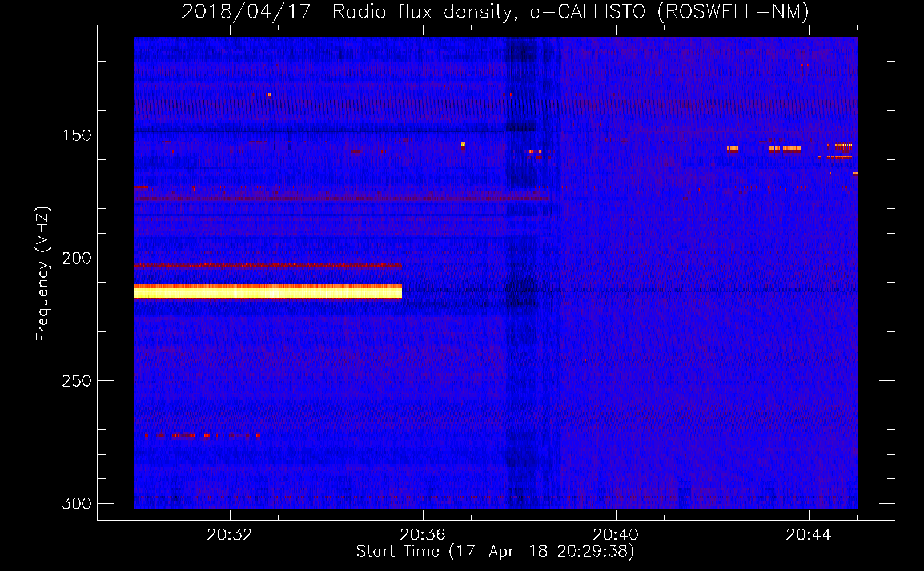
Task: Click the 150 frequency tick label
Action: click(x=77, y=135)
